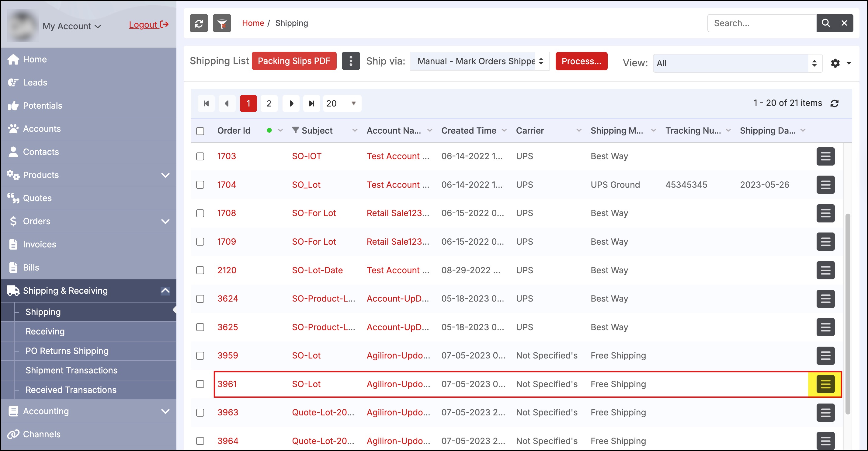The image size is (868, 451).
Task: Open the Ship via dropdown
Action: pos(479,61)
